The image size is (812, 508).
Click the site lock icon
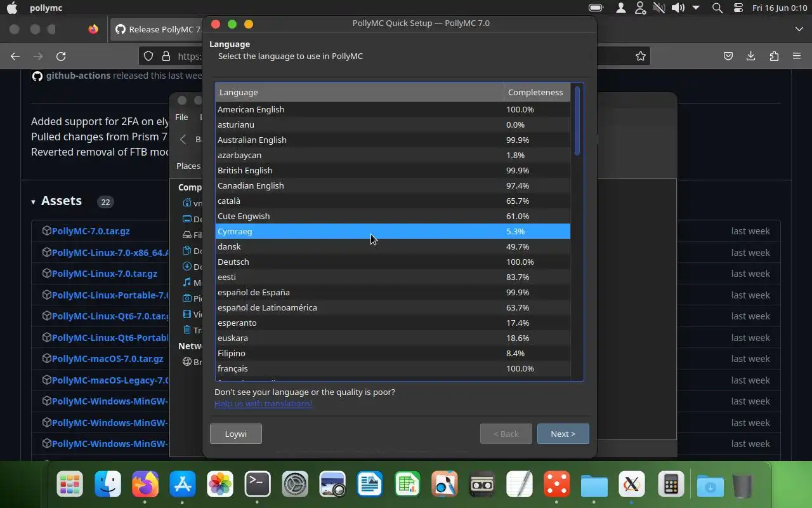tap(166, 56)
